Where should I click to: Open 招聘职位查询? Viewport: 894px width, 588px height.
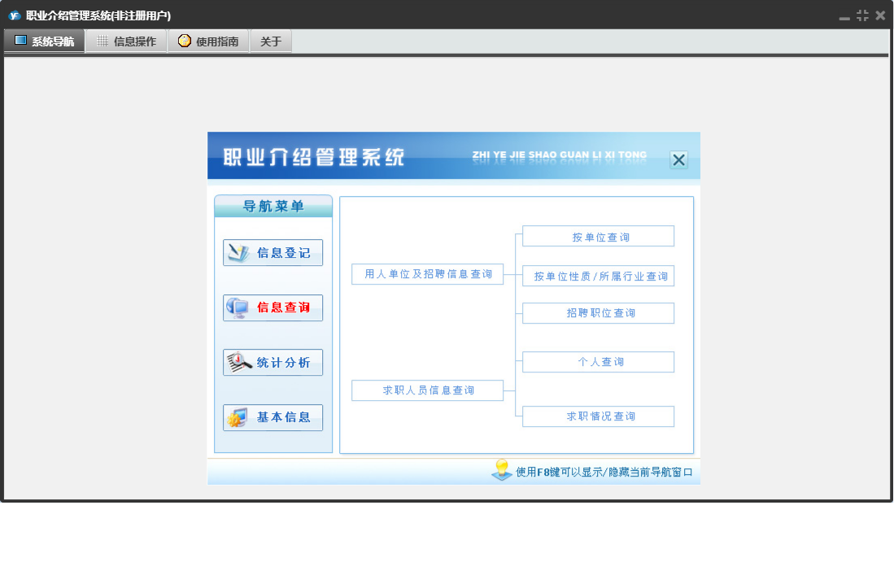coord(598,313)
